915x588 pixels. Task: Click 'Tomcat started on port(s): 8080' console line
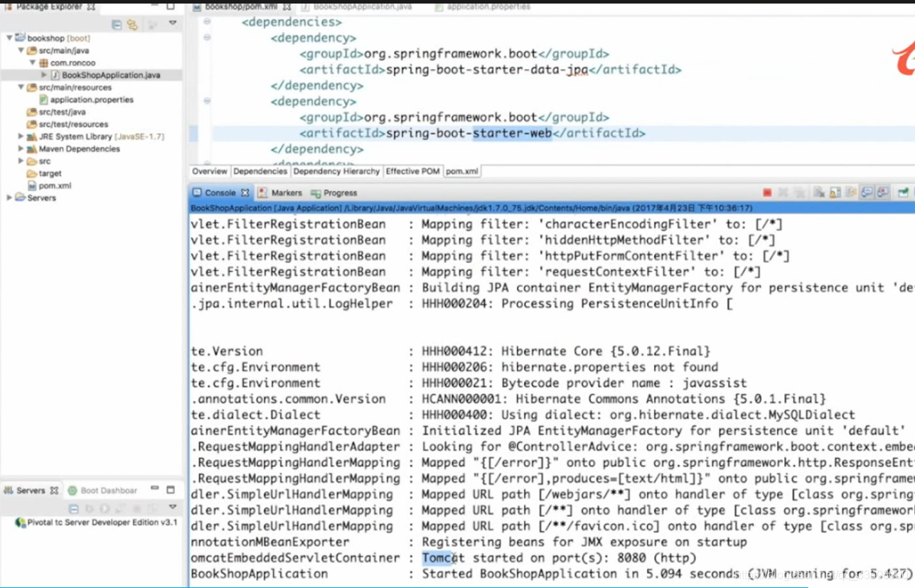point(560,558)
